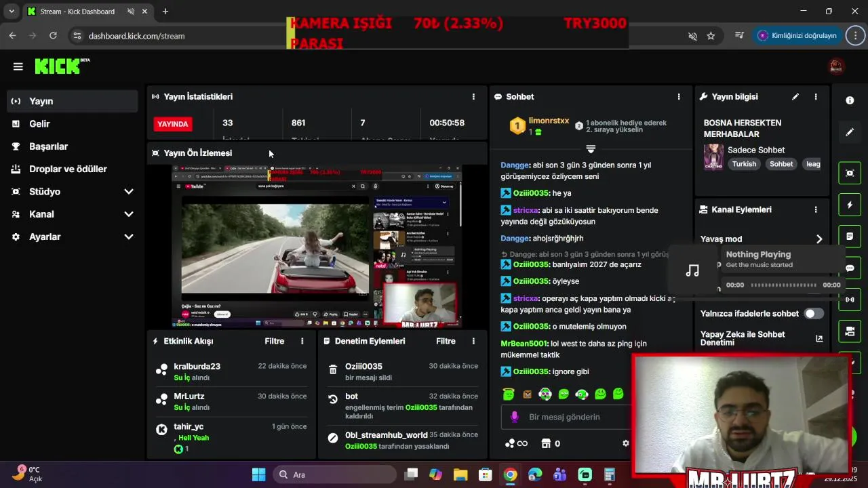This screenshot has width=868, height=488.
Task: Open Microsoft Edge from the taskbar
Action: 535,474
